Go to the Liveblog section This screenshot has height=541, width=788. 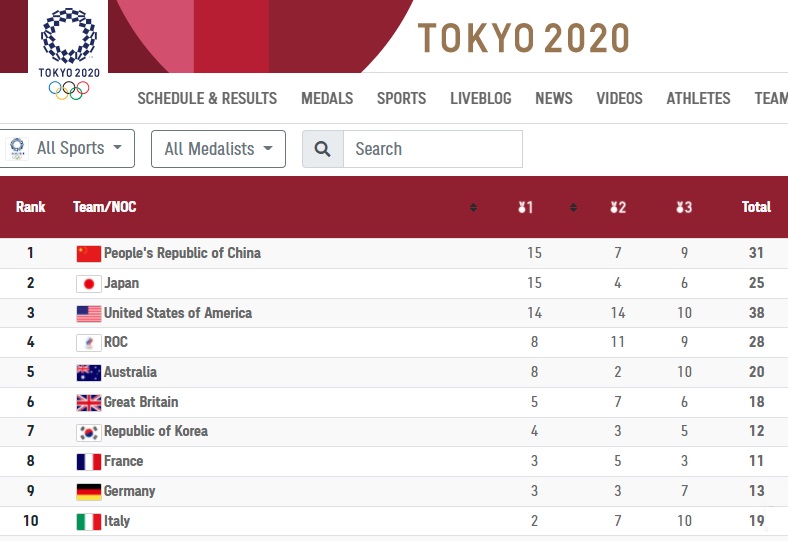(x=480, y=98)
